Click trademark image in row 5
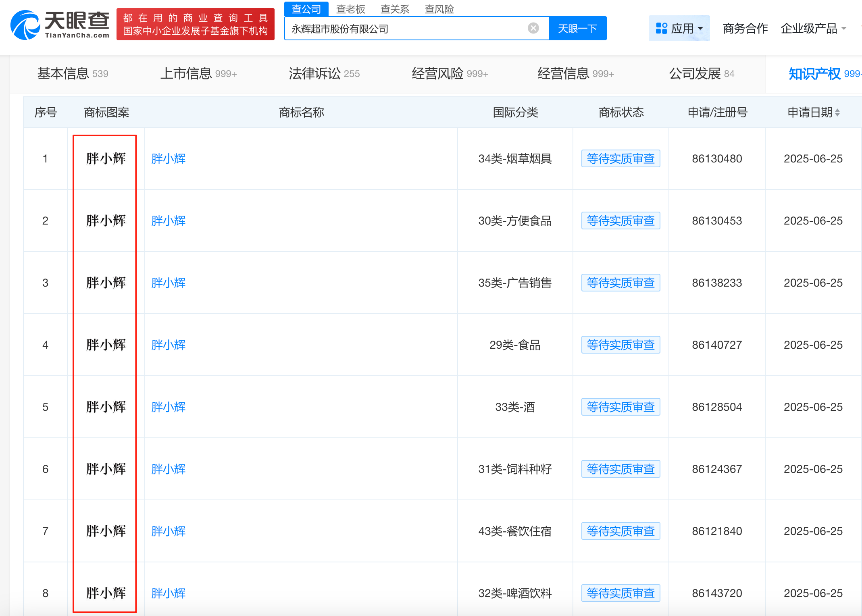Screen dimensions: 862x616 pos(106,407)
